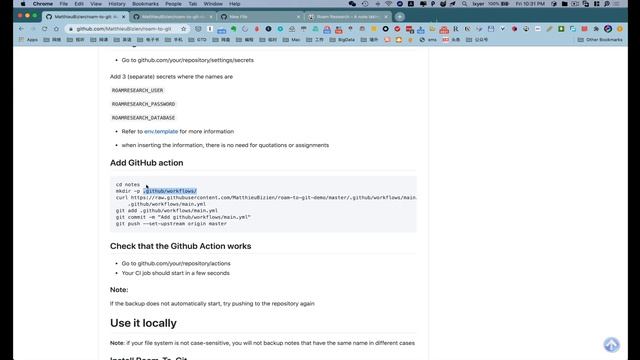Open the History menu
The height and width of the screenshot is (360, 640).
click(117, 4)
